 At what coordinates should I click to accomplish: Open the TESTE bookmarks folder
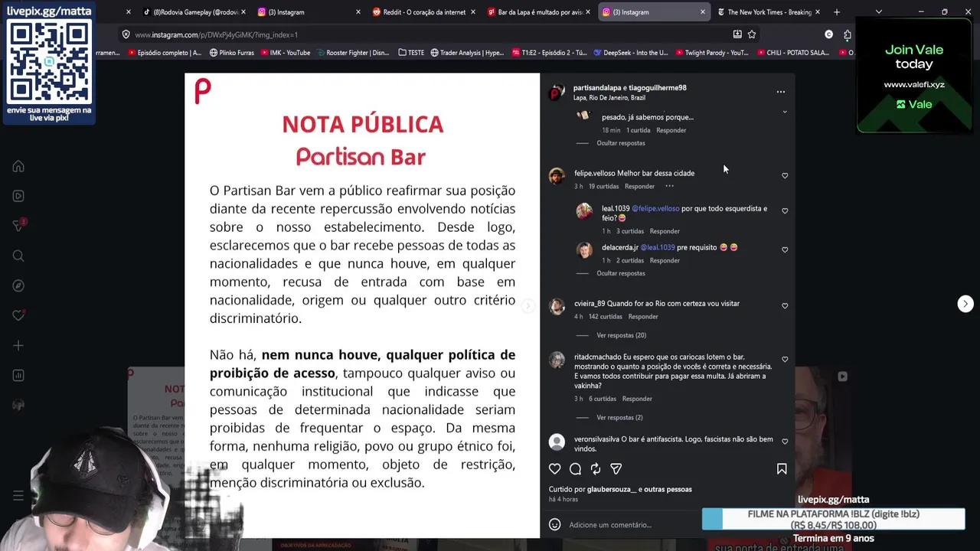coord(411,53)
